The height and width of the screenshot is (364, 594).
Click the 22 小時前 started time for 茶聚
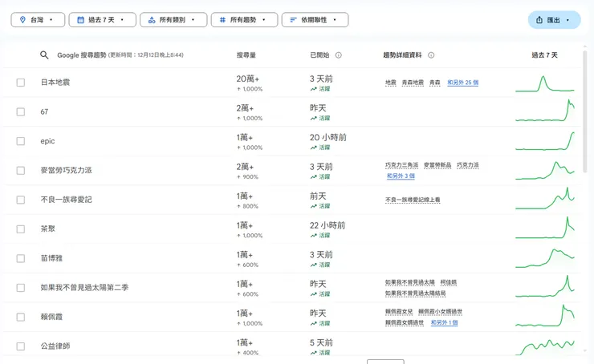328,225
